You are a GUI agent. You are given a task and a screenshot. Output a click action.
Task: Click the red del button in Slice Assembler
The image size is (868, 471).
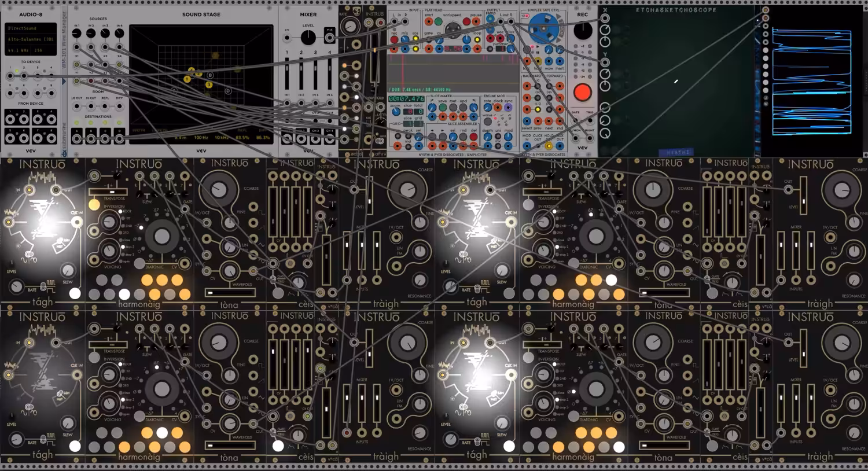473,137
